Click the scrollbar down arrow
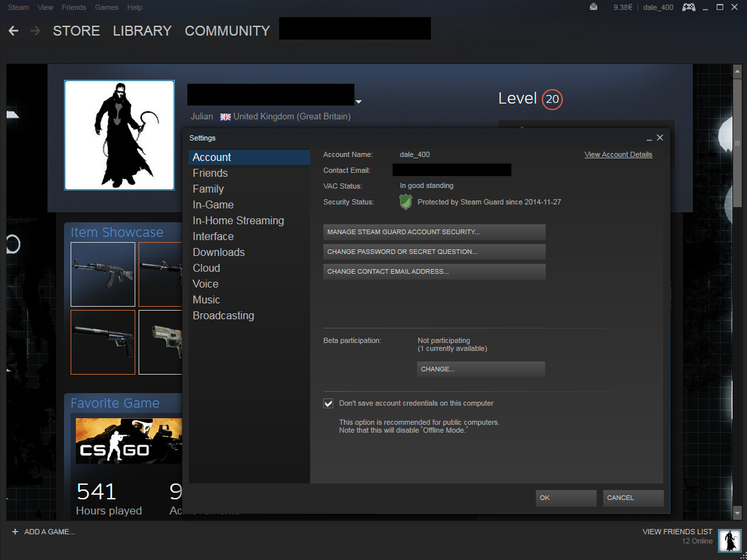747x560 pixels. (x=737, y=513)
